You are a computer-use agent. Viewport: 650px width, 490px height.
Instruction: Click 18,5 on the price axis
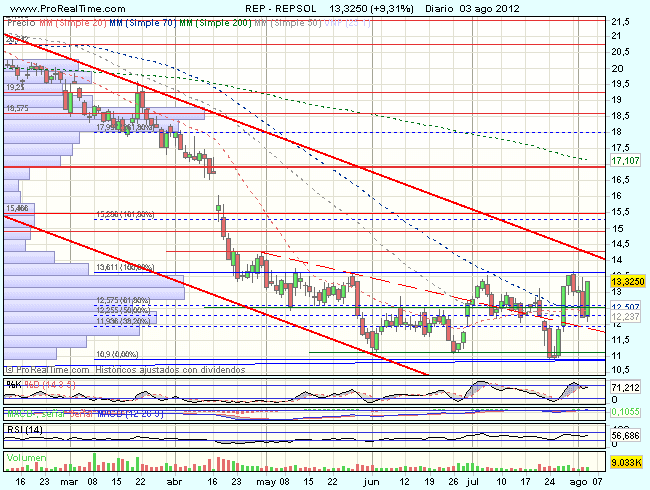620,116
